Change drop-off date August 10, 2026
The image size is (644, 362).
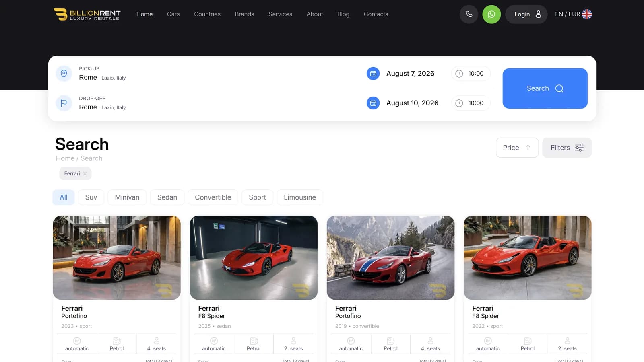pyautogui.click(x=412, y=103)
